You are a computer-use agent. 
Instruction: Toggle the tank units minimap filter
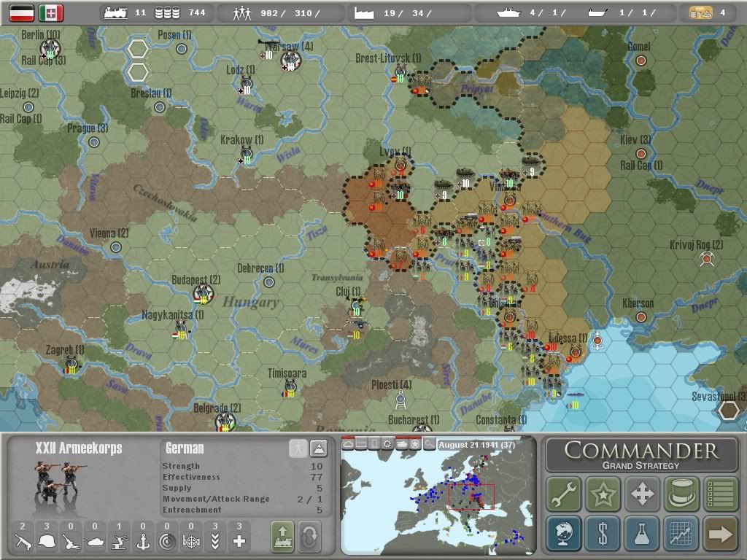click(402, 444)
